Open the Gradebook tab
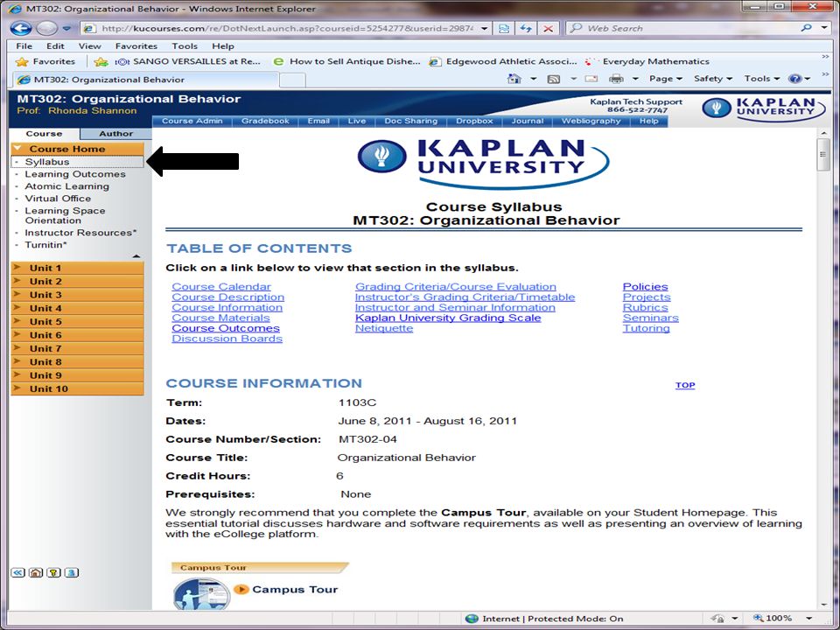The image size is (840, 630). 265,121
